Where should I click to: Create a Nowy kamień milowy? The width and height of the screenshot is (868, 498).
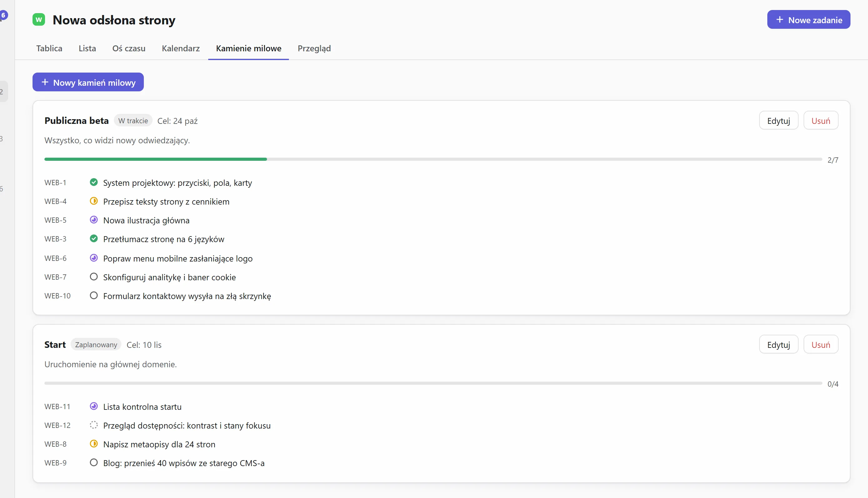(88, 83)
